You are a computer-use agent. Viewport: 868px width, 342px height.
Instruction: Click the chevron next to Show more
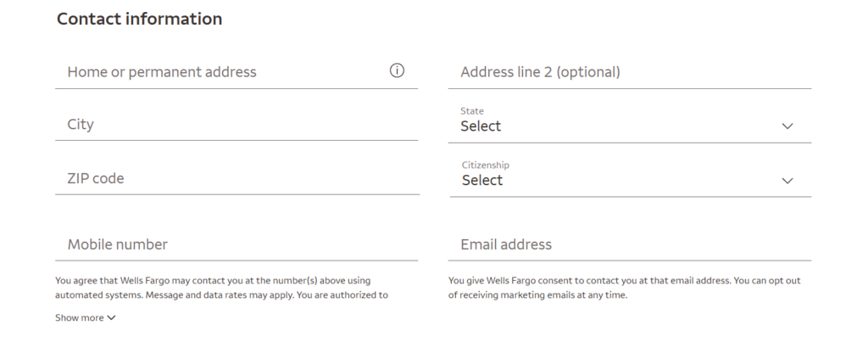(111, 318)
